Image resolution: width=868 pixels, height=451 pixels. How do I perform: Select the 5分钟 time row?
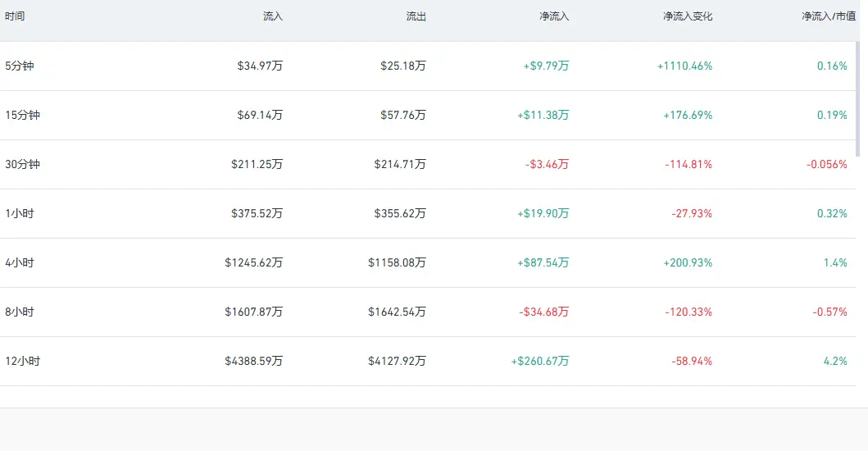(x=427, y=66)
